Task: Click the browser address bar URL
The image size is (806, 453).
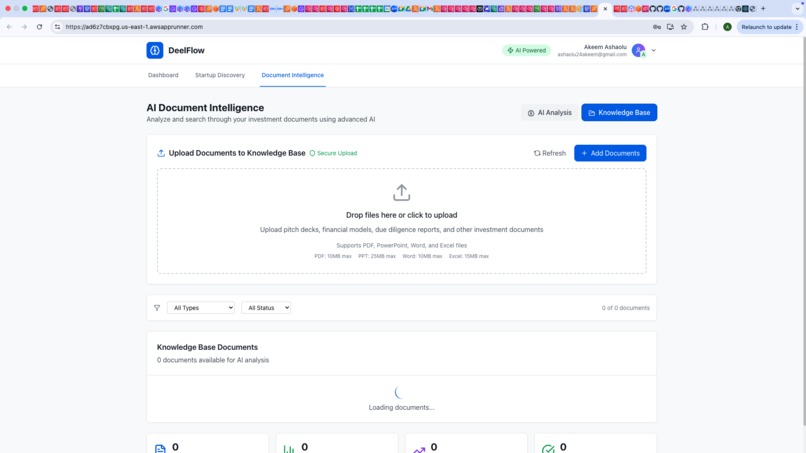Action: pos(134,27)
